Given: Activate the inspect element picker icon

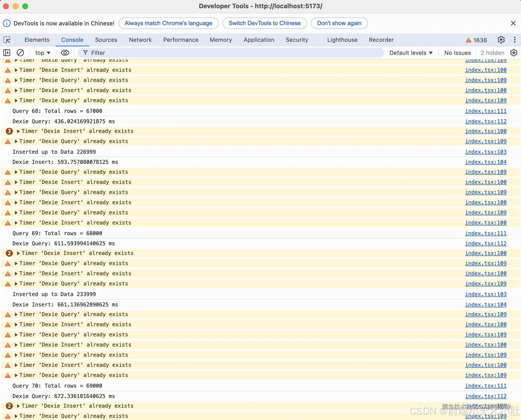Looking at the screenshot, I should click(x=7, y=40).
